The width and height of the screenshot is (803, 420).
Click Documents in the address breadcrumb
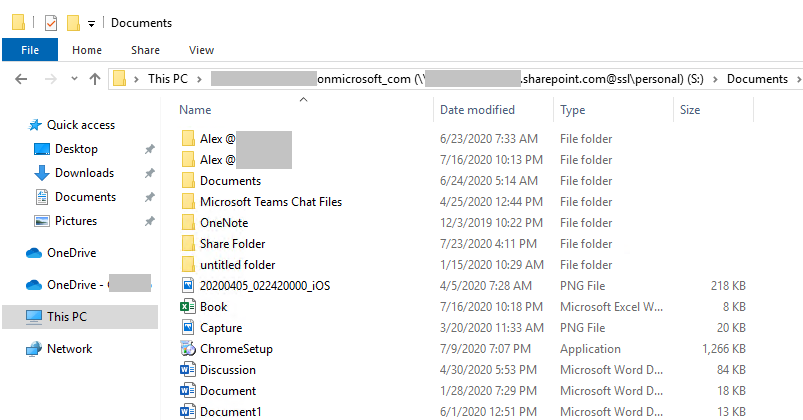[757, 79]
